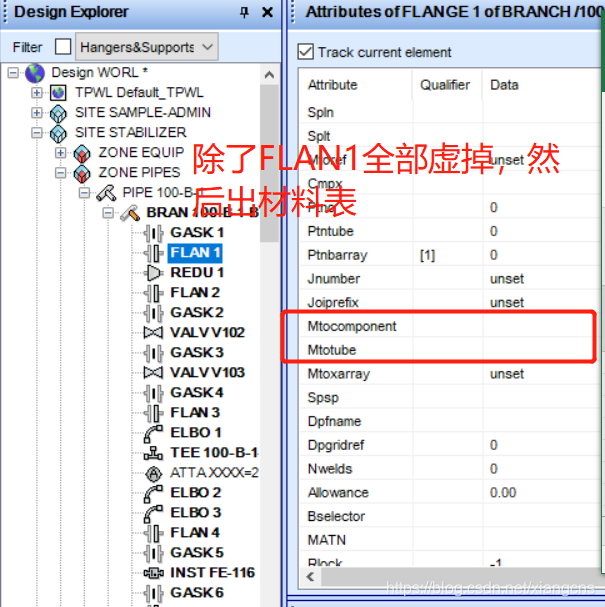This screenshot has width=605, height=607.
Task: Select TEE 100-B-1 tree item
Action: [x=214, y=452]
